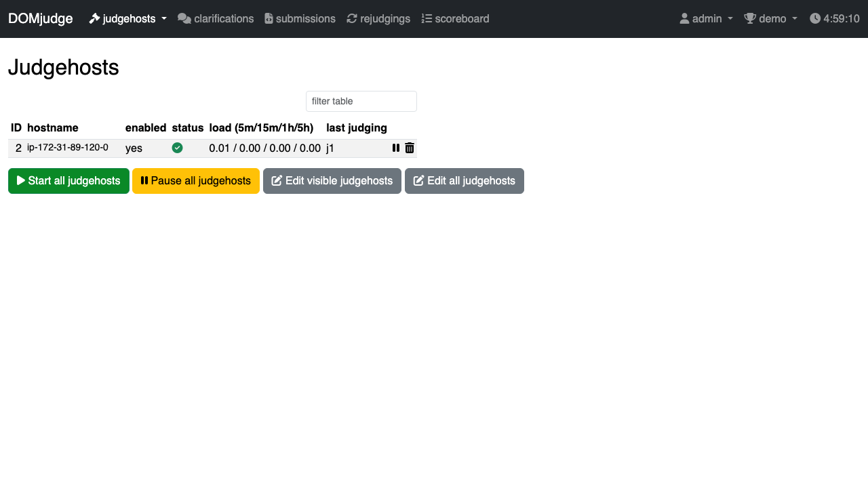Click the DOMjudge brand link
Image resolution: width=868 pixels, height=488 pixels.
(x=41, y=19)
